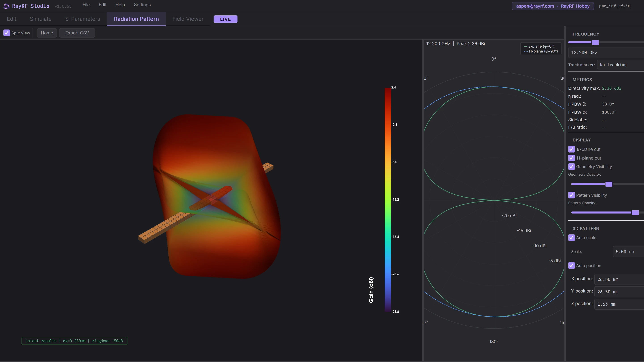Image resolution: width=644 pixels, height=362 pixels.
Task: Switch to the S-Parameters tab
Action: coord(83,19)
